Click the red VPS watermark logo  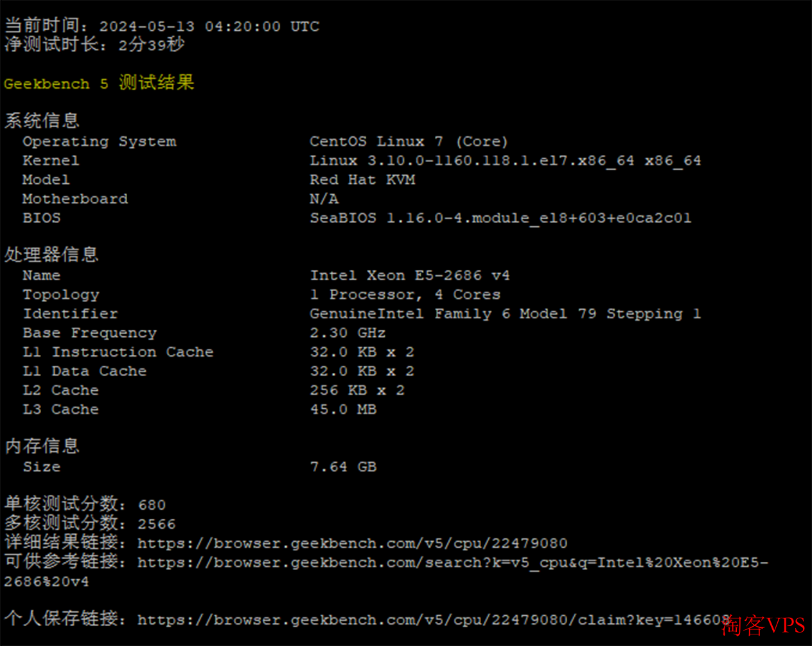(763, 625)
